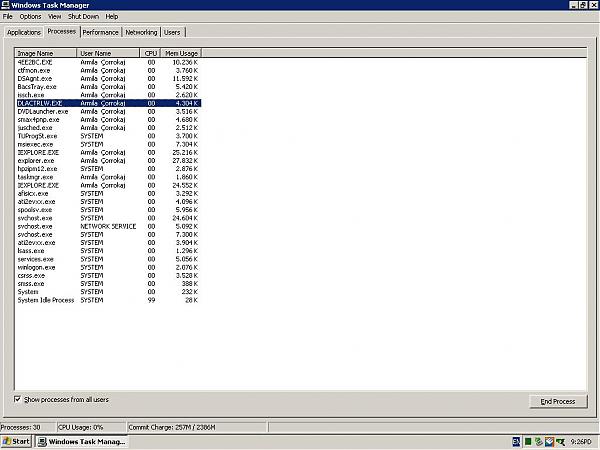Select the issch.exe process

(x=109, y=95)
